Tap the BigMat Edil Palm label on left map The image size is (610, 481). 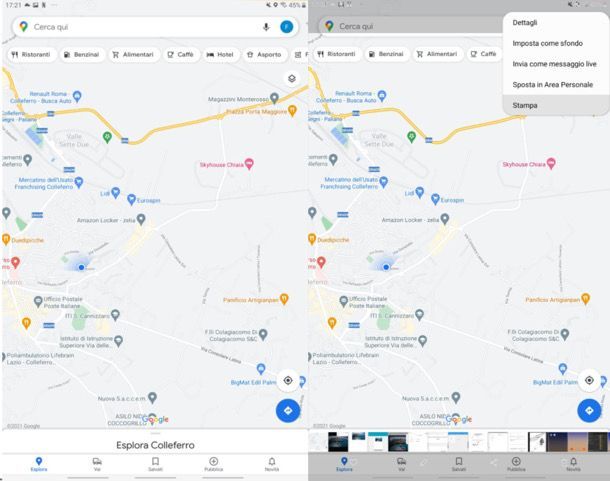click(x=253, y=383)
